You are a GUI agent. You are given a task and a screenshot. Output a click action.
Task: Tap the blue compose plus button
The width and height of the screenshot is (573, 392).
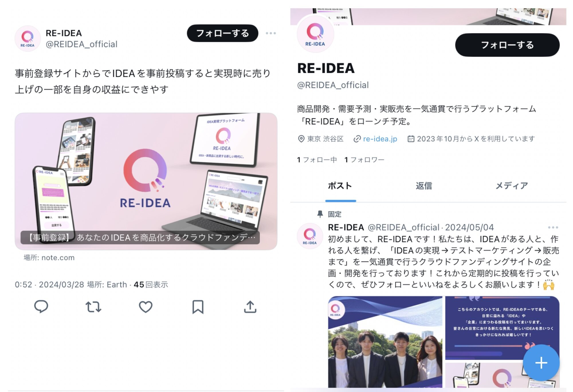click(x=541, y=363)
